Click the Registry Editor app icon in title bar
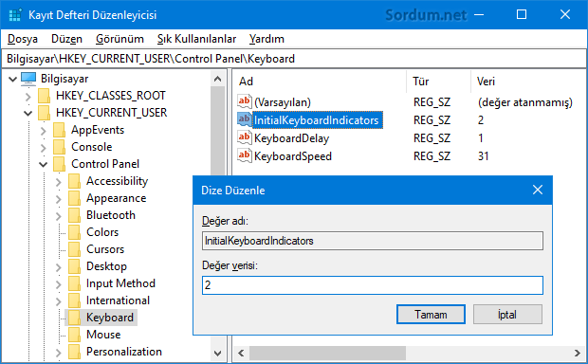Viewport: 588px width, 364px height. pyautogui.click(x=15, y=15)
